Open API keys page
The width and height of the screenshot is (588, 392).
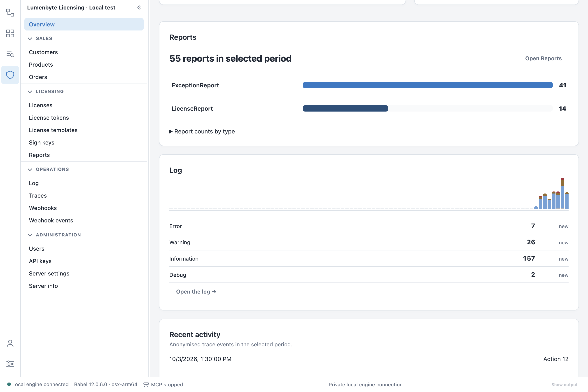click(40, 261)
